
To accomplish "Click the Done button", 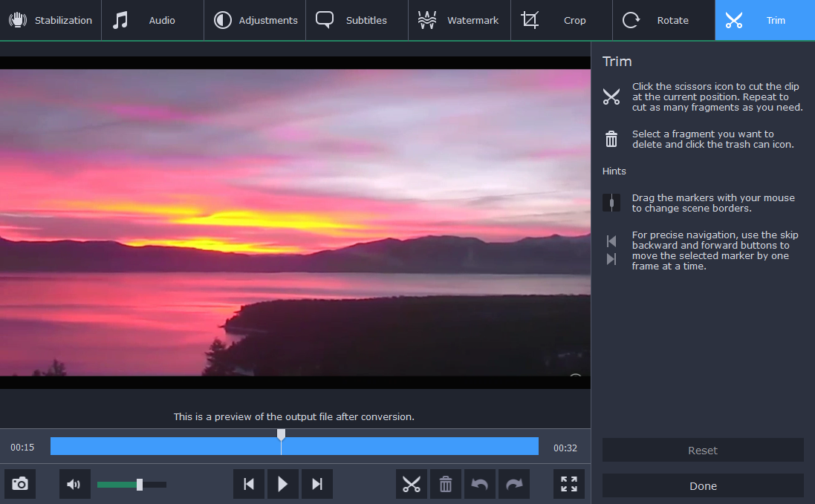I will [x=703, y=486].
